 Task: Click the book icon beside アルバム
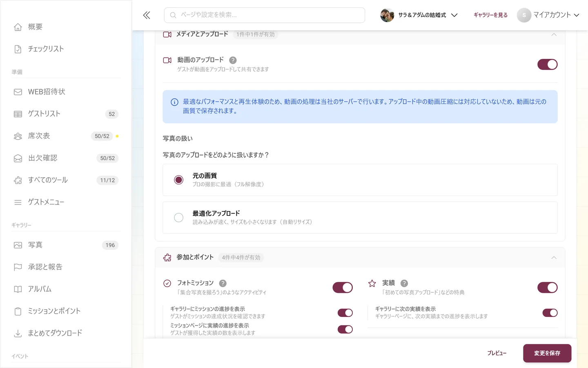(x=18, y=289)
